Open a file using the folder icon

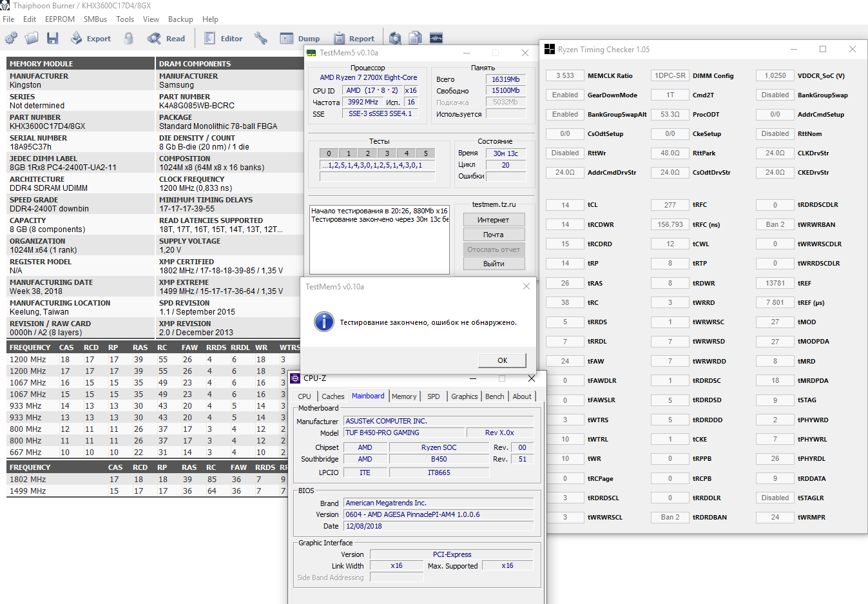pyautogui.click(x=32, y=39)
